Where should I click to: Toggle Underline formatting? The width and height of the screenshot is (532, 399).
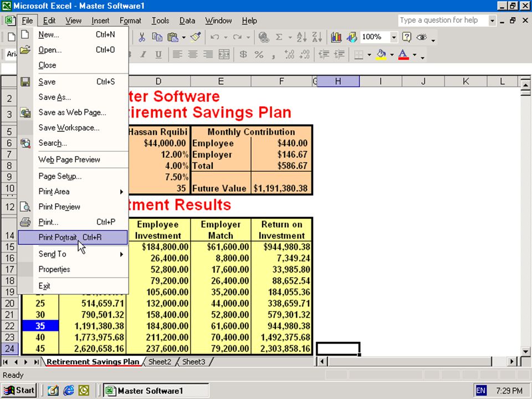(158, 54)
